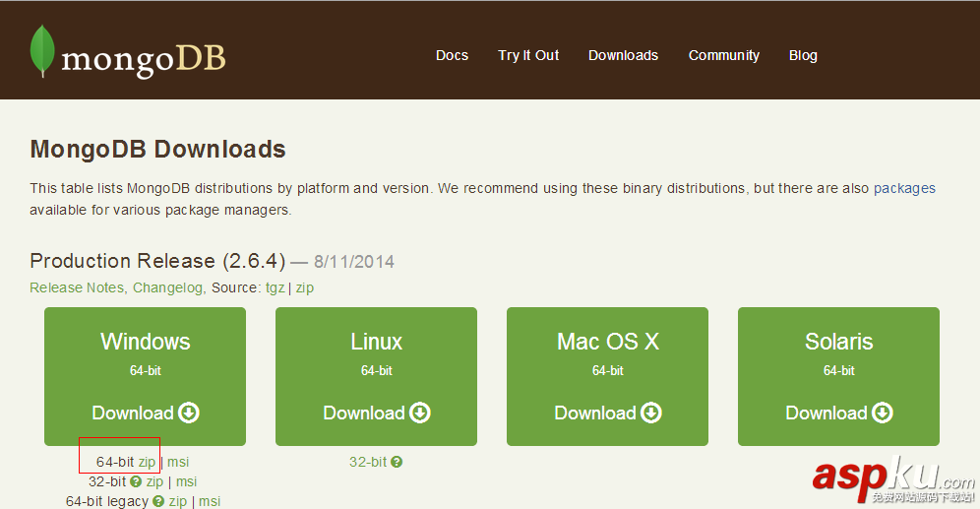This screenshot has height=509, width=980.
Task: Click the mongoDB wordmark text
Action: point(143,59)
